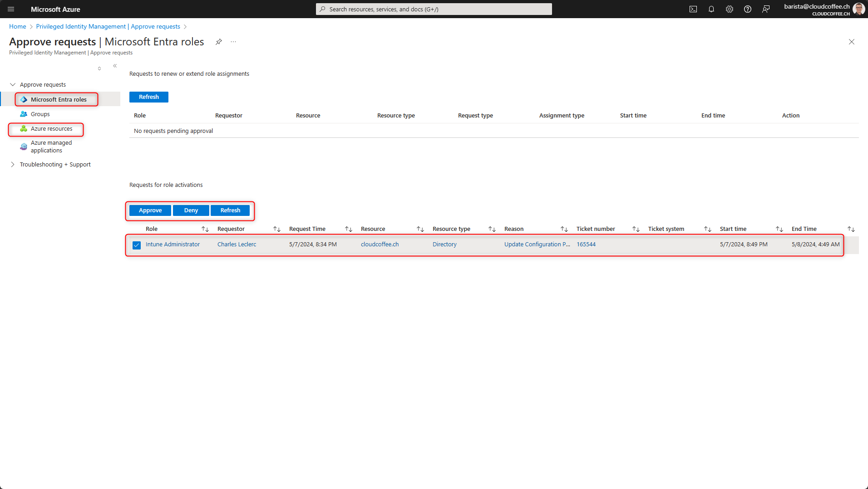The image size is (868, 489).
Task: Open the Update Configuration reason link
Action: point(537,244)
